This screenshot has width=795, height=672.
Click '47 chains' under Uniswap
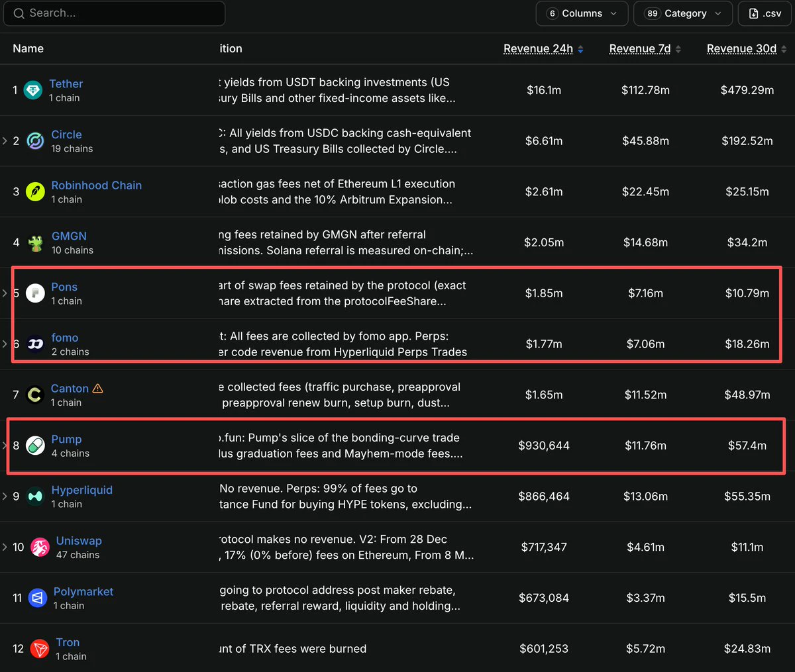(78, 555)
